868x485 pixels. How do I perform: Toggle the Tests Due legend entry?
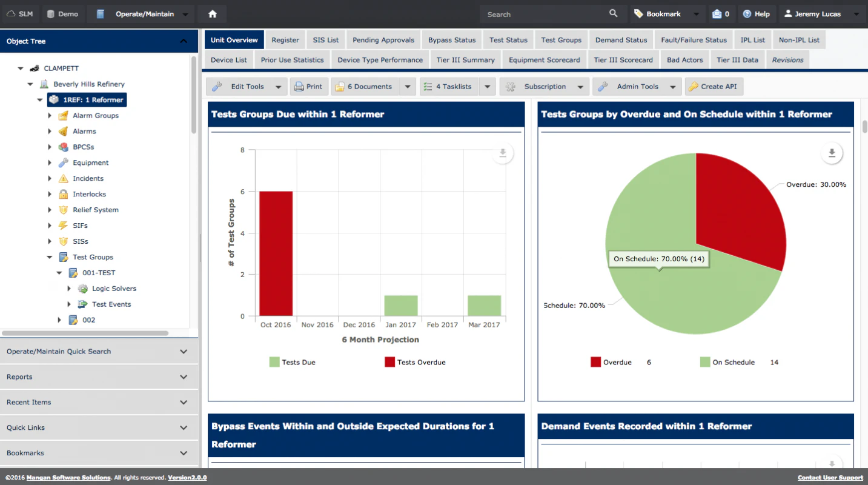[x=292, y=362]
